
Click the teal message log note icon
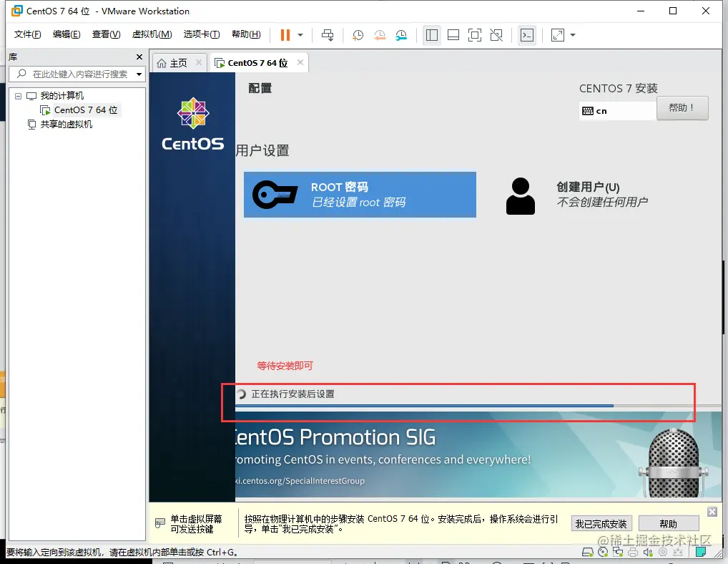point(701,552)
